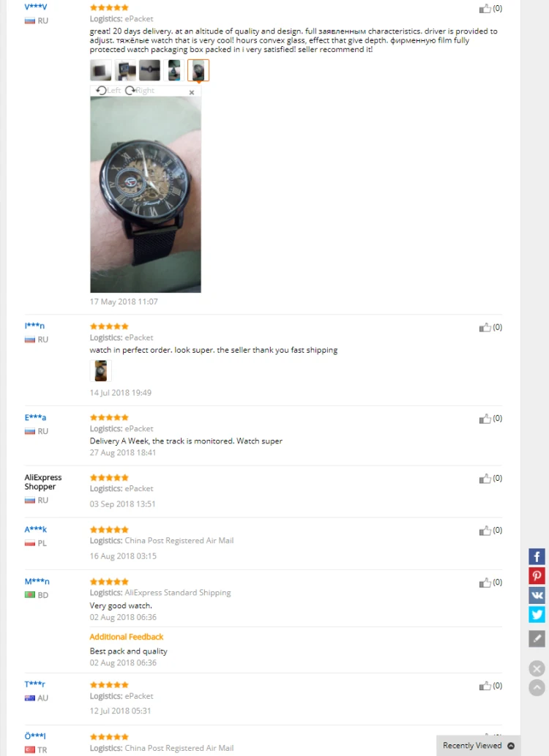Dismiss the sidebar with the round X icon
The height and width of the screenshot is (756, 549).
(537, 669)
